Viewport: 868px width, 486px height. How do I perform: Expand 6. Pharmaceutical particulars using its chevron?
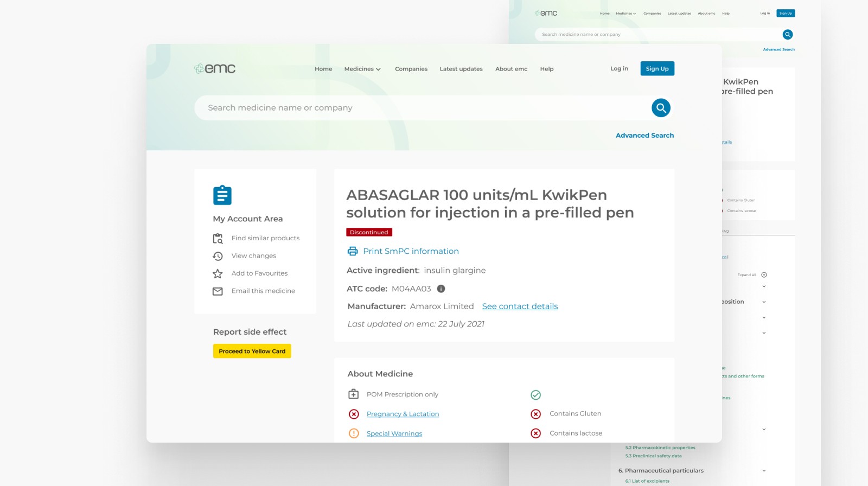[764, 471]
